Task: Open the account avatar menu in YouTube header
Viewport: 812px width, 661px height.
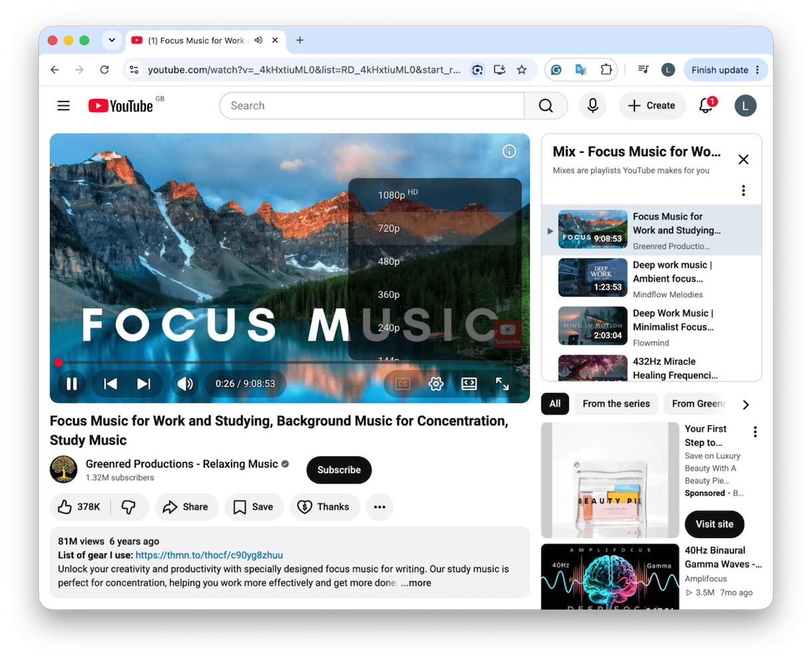Action: click(745, 105)
